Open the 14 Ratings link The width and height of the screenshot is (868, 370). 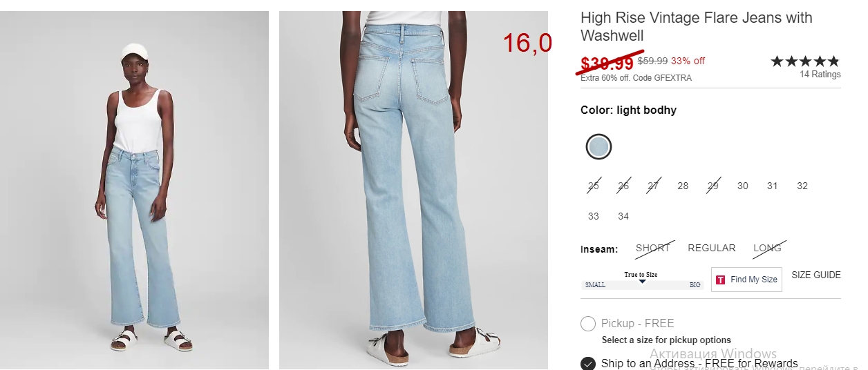tap(820, 75)
